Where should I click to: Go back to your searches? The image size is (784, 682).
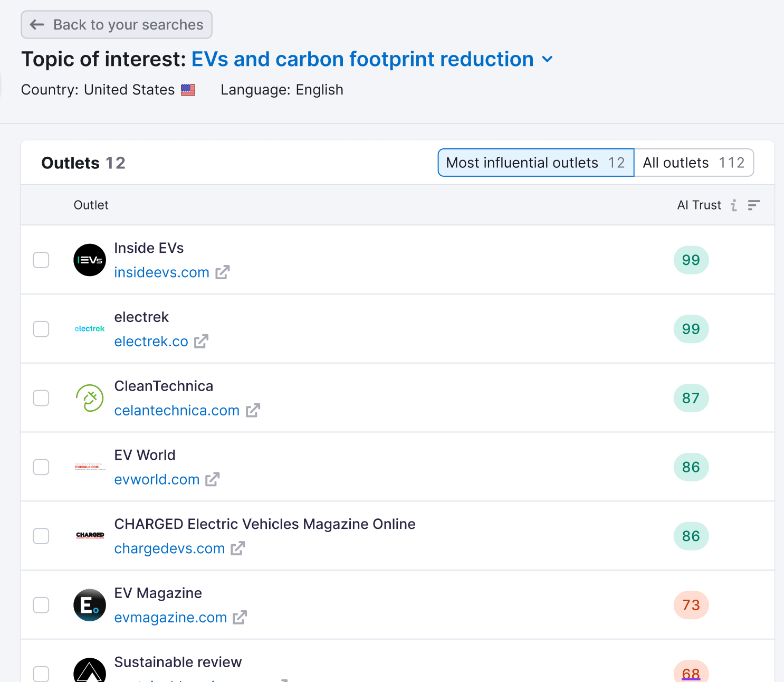pos(117,25)
